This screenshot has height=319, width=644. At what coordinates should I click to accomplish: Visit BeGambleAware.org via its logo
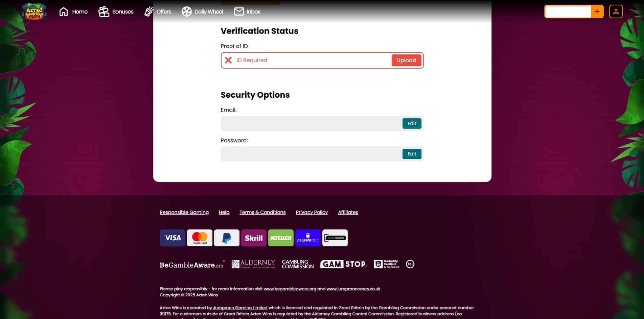pyautogui.click(x=191, y=265)
